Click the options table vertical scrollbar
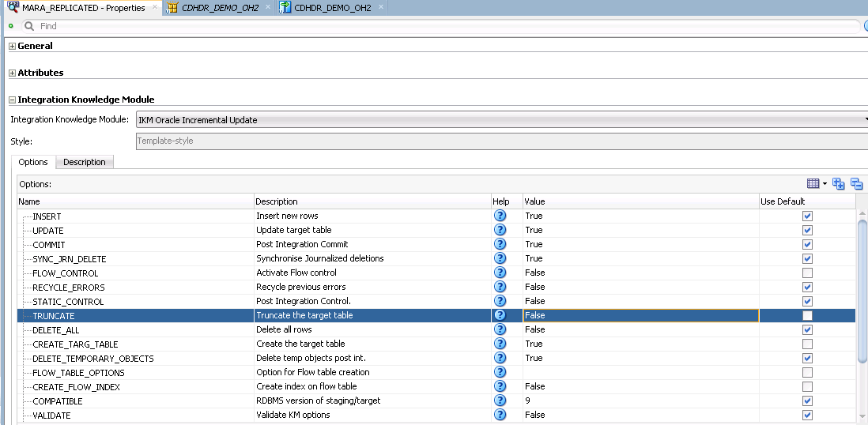The width and height of the screenshot is (868, 425). [x=862, y=291]
